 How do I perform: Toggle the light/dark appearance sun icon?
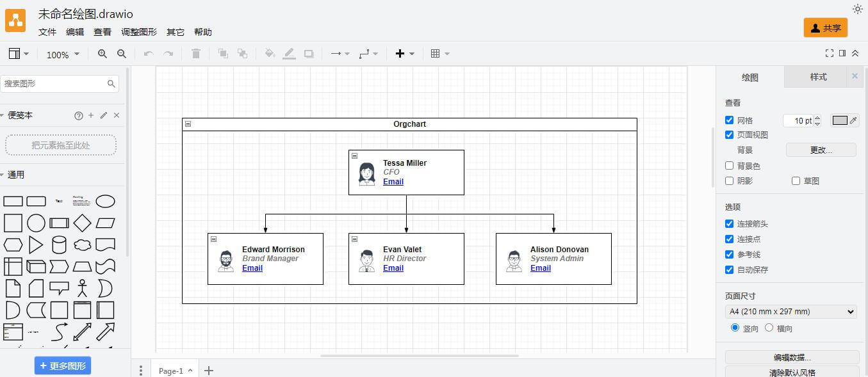pyautogui.click(x=857, y=9)
